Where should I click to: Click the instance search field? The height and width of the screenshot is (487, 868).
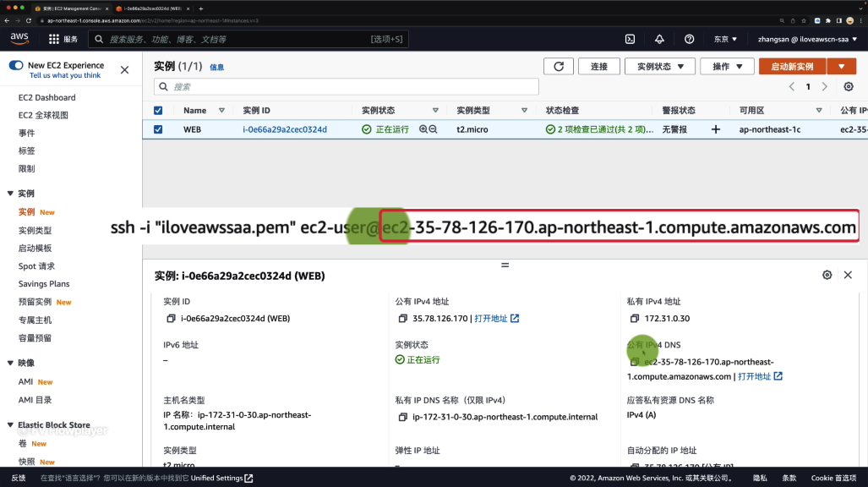(x=347, y=86)
